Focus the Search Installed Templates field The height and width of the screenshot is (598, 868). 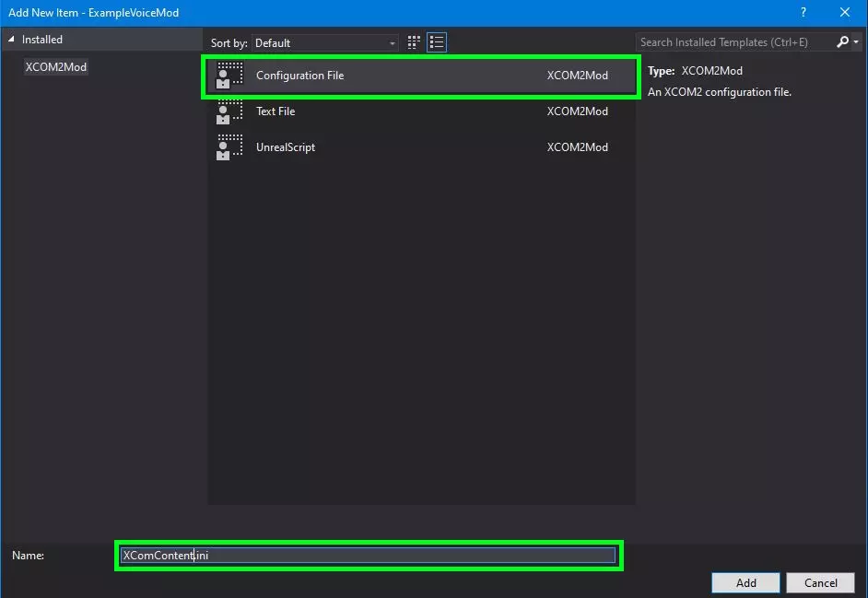tap(735, 42)
